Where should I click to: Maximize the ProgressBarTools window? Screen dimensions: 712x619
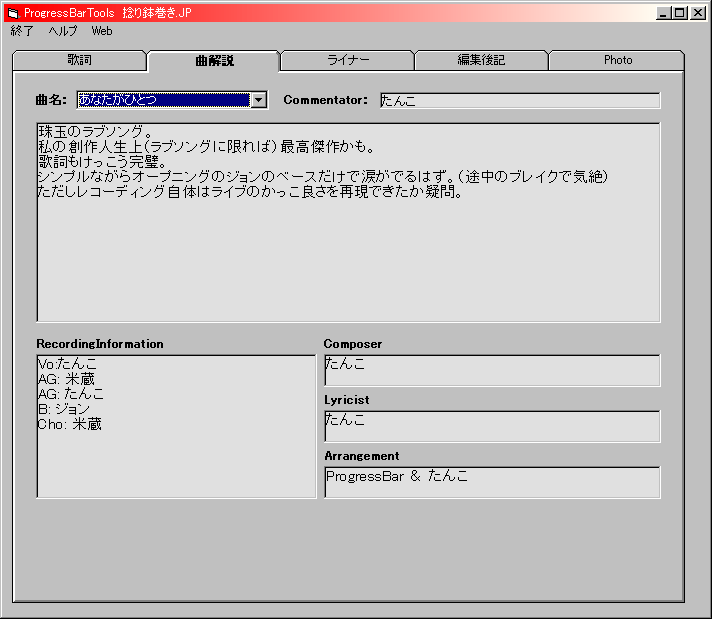pos(680,13)
